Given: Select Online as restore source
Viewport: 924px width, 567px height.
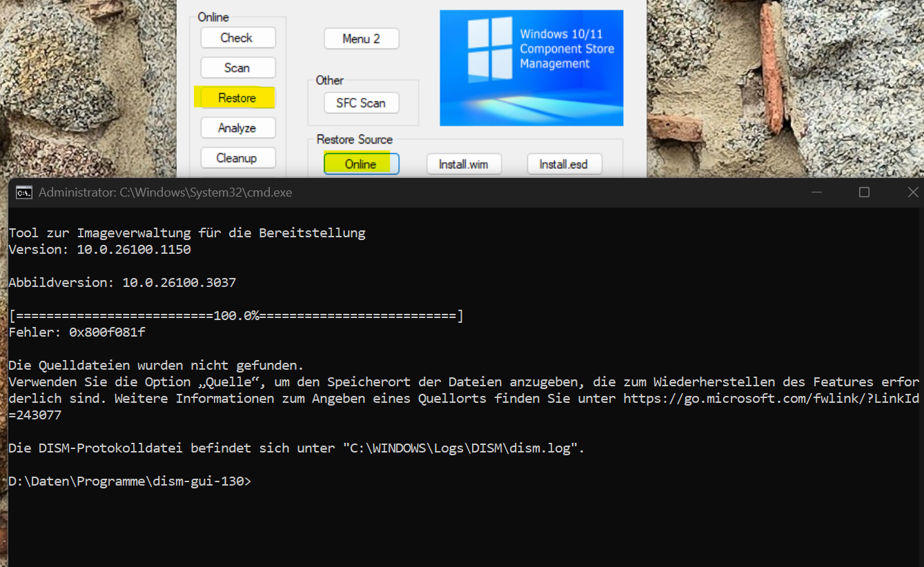Looking at the screenshot, I should coord(361,164).
